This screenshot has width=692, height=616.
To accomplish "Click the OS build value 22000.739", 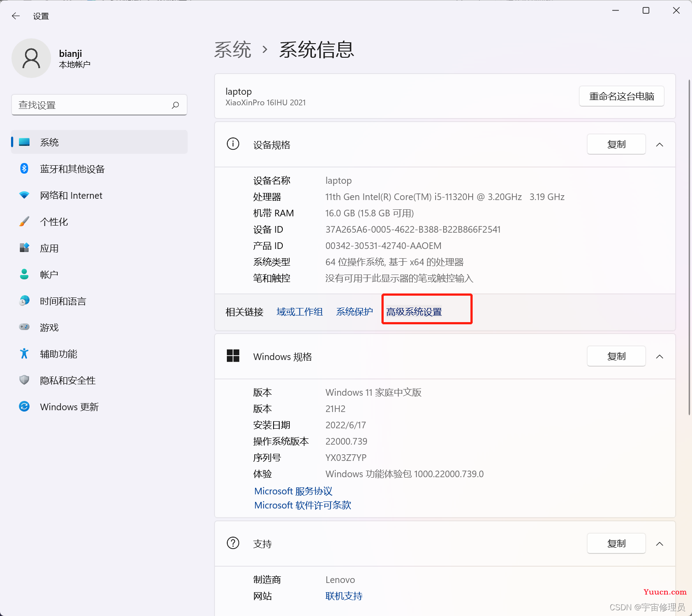I will [346, 442].
